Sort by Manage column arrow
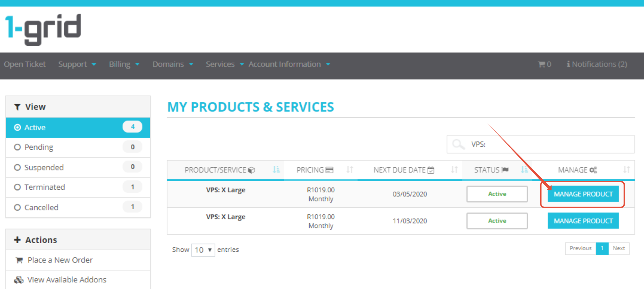 [626, 170]
